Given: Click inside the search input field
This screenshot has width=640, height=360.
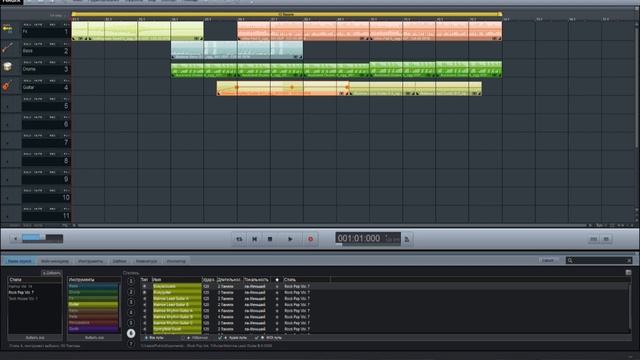Looking at the screenshot, I should 599,260.
